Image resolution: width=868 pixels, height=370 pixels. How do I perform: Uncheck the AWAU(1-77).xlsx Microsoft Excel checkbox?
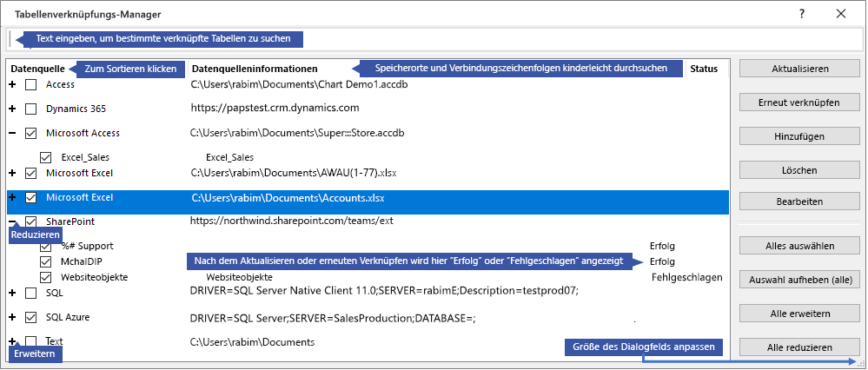coord(31,173)
